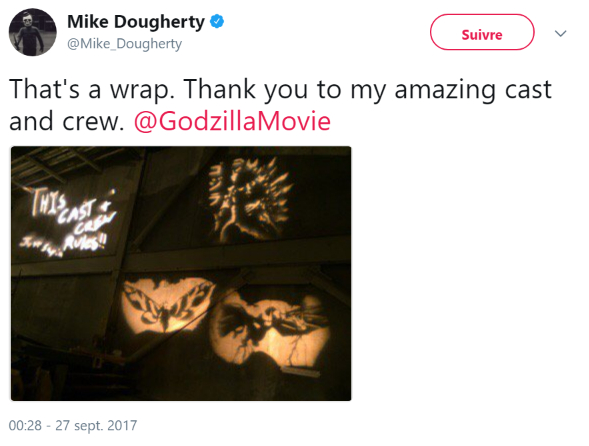Click the Mothra silhouette projection in photo

coord(168,305)
